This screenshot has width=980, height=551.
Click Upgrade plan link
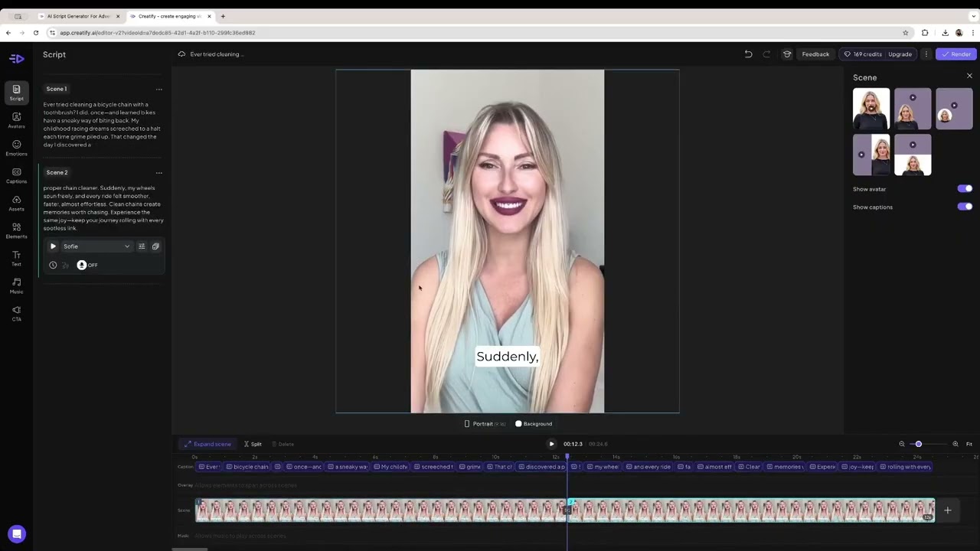pyautogui.click(x=900, y=54)
